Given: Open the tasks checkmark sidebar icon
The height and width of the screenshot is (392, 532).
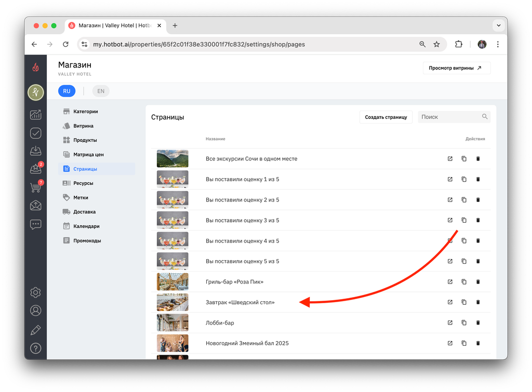Looking at the screenshot, I should click(x=36, y=133).
